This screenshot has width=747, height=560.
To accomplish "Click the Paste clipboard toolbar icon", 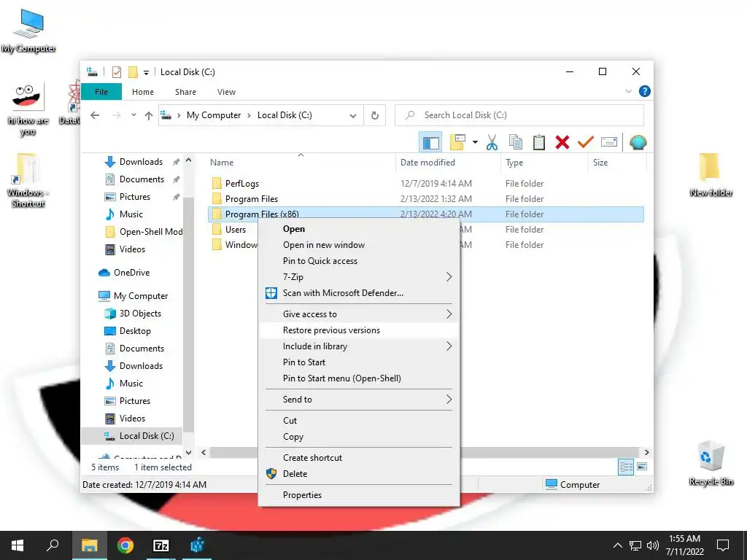I will pos(539,142).
